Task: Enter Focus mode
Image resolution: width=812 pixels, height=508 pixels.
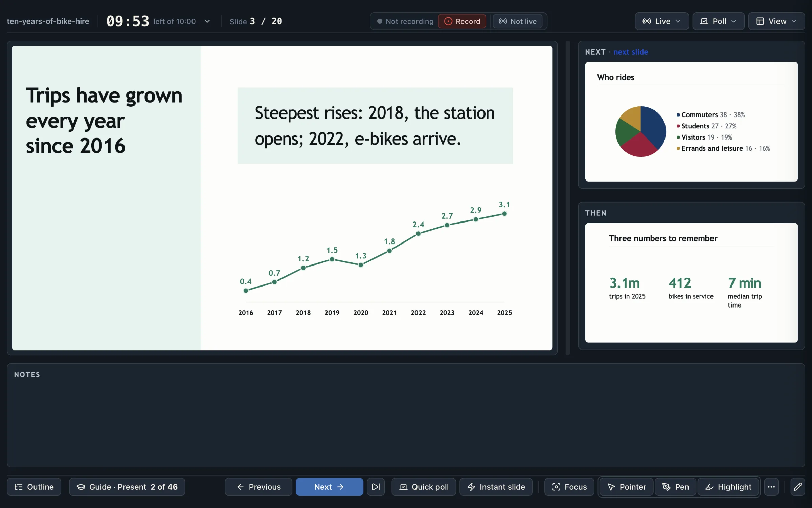Action: coord(569,487)
